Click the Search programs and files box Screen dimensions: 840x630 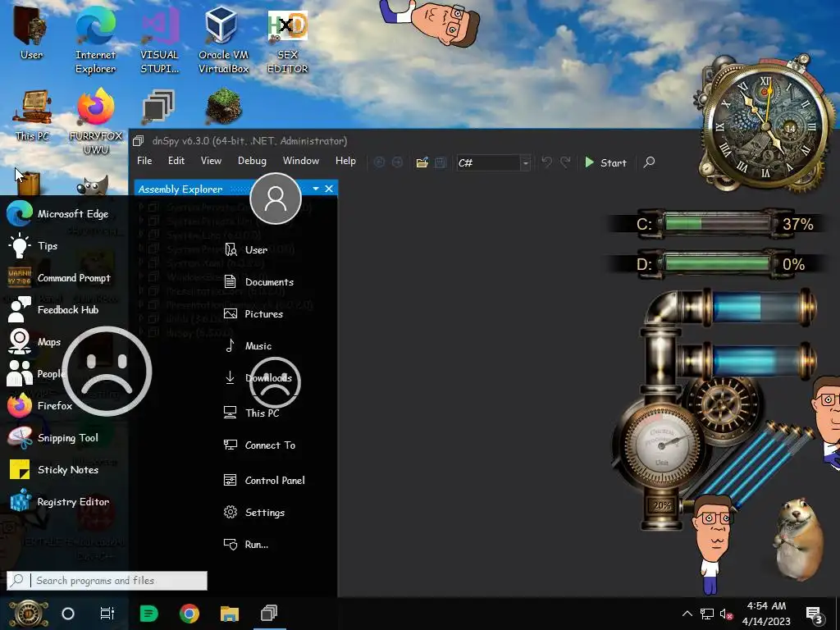[107, 580]
